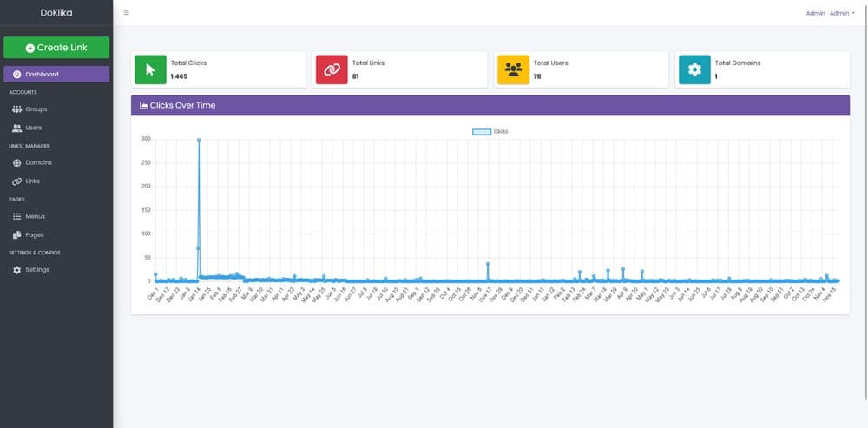Image resolution: width=868 pixels, height=428 pixels.
Task: Click the Settings gear icon in sidebar
Action: pos(16,270)
